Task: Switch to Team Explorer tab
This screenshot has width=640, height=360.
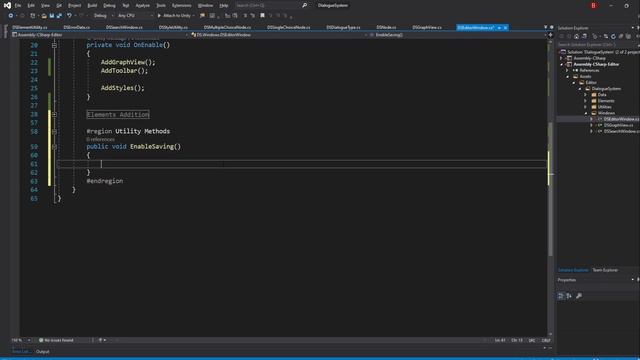Action: tap(605, 270)
